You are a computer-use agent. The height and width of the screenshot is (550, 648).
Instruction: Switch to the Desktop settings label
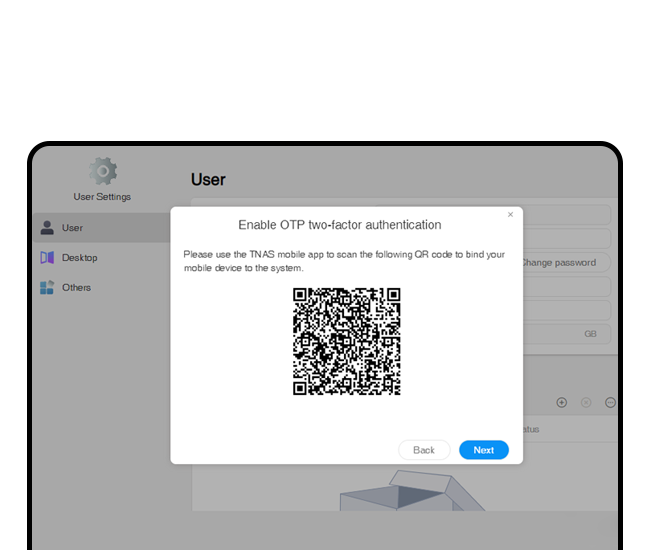point(80,258)
